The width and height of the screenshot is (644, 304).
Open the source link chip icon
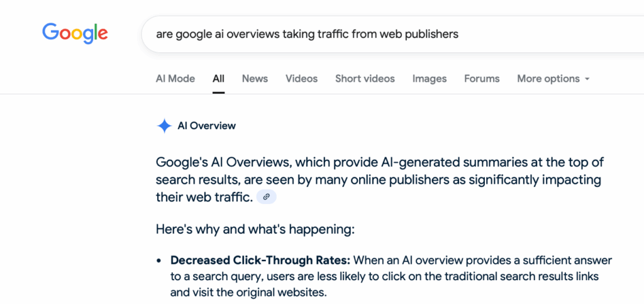266,198
